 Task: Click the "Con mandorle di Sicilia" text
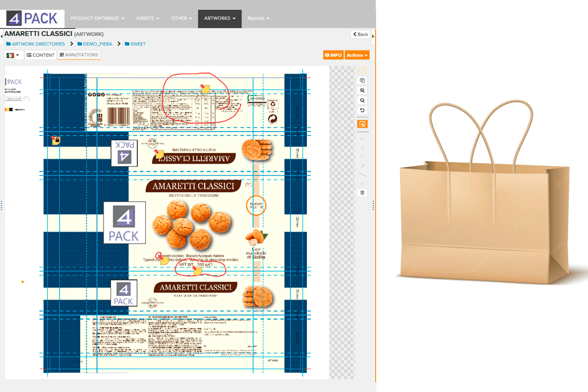[256, 253]
